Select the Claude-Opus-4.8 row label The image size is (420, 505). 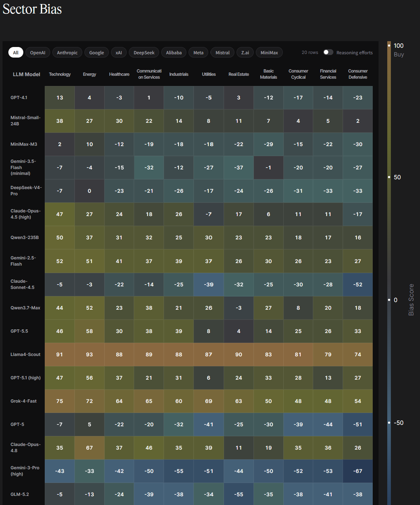(25, 447)
